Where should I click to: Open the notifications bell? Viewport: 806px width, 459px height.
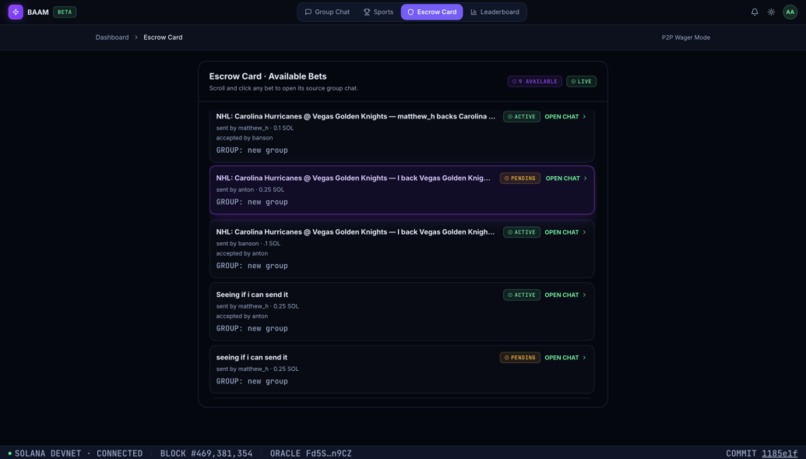(754, 12)
